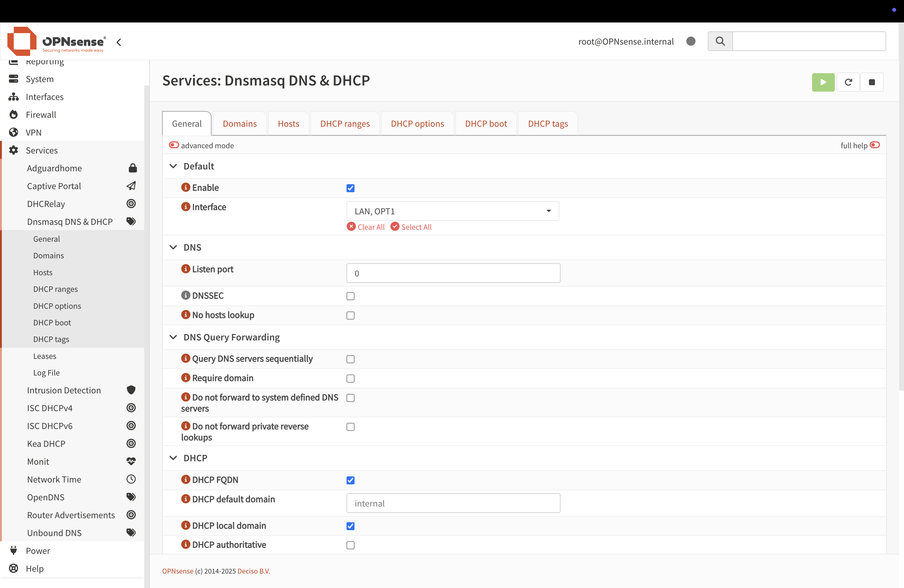Click the Select All link
Viewport: 904px width, 588px height.
coord(416,227)
